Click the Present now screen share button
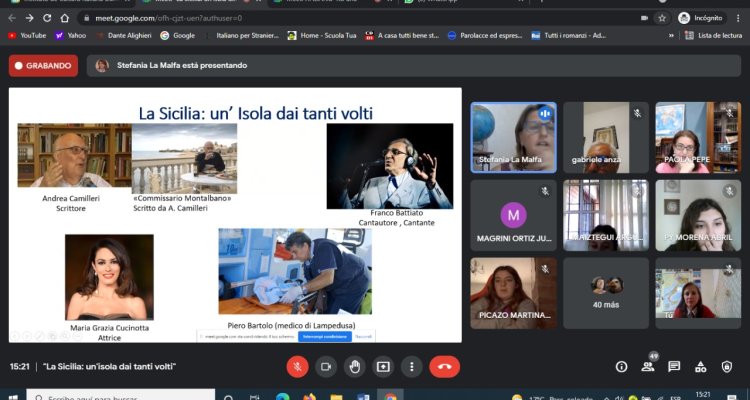 pyautogui.click(x=383, y=367)
